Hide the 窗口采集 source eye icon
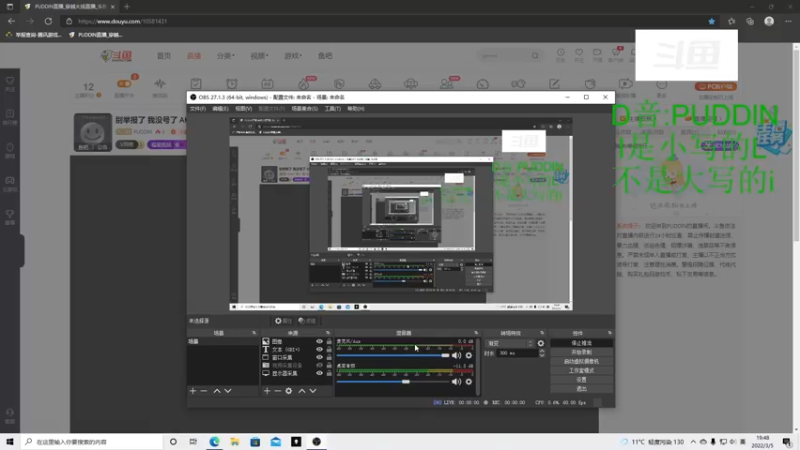 319,357
